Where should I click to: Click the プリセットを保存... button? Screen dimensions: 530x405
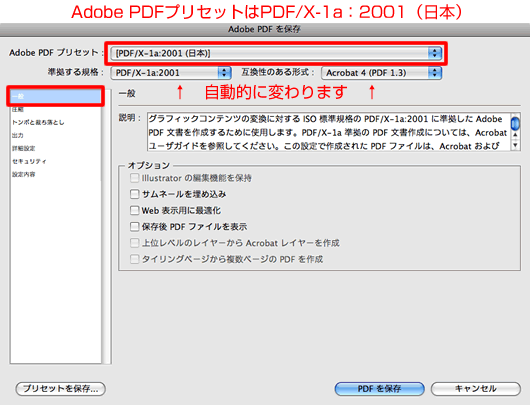tap(61, 389)
